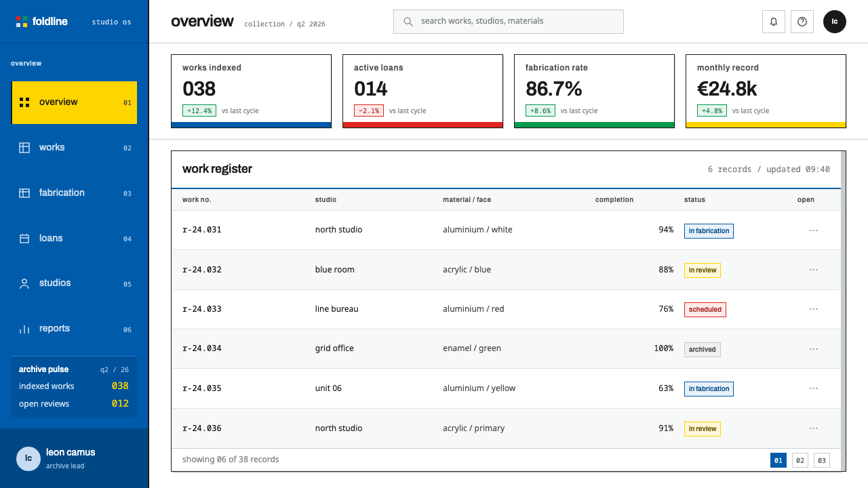868x488 pixels.
Task: Click the 'archived' status badge
Action: pos(703,350)
